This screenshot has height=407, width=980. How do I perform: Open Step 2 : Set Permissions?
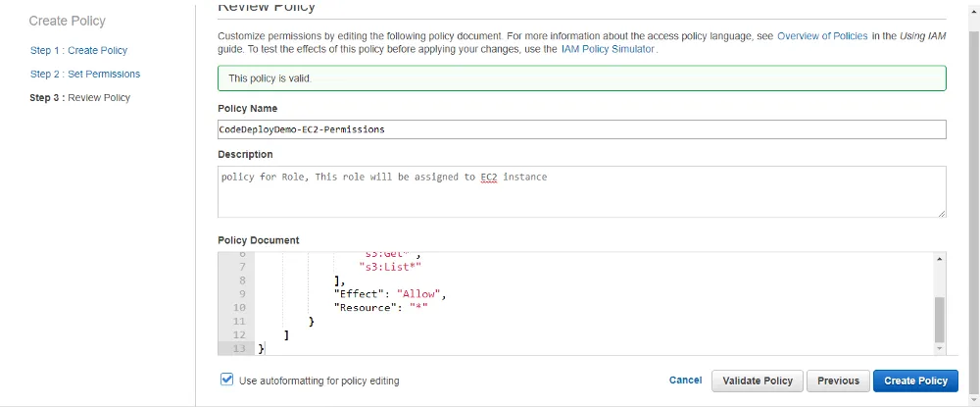click(x=84, y=74)
